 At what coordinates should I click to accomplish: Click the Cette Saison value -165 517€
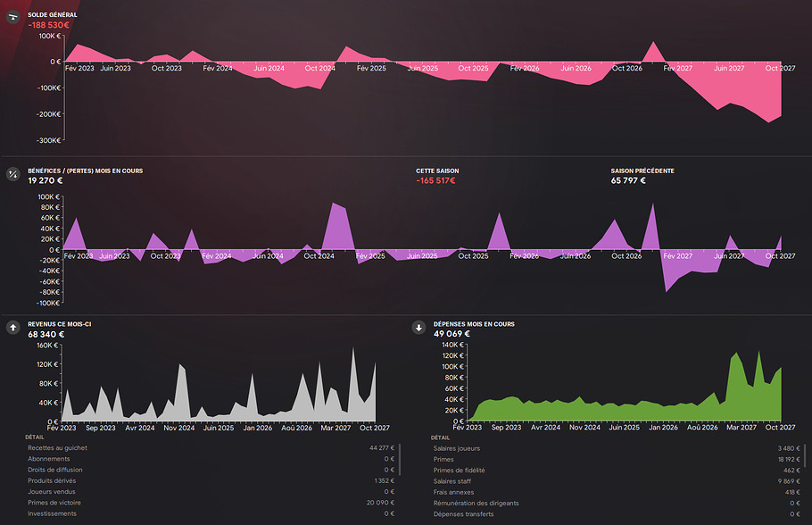coord(435,181)
